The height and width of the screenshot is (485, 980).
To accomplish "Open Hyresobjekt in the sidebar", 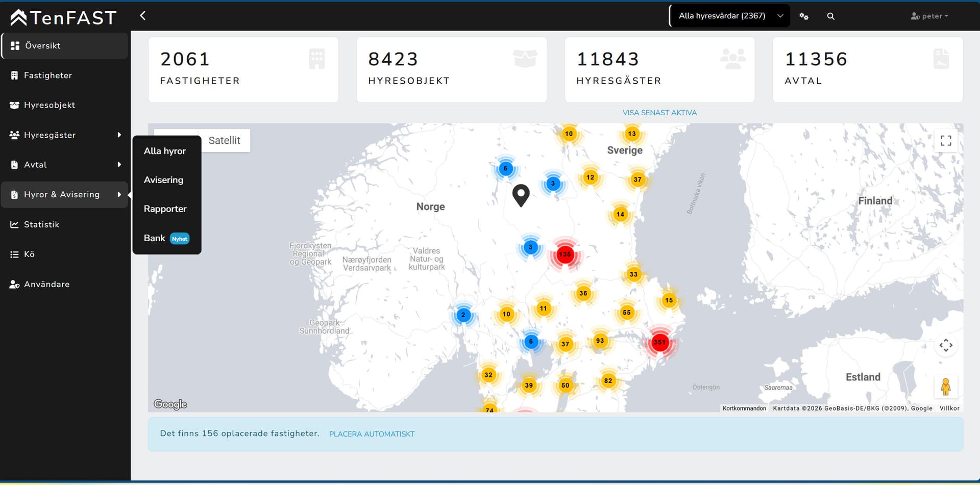I will click(65, 105).
